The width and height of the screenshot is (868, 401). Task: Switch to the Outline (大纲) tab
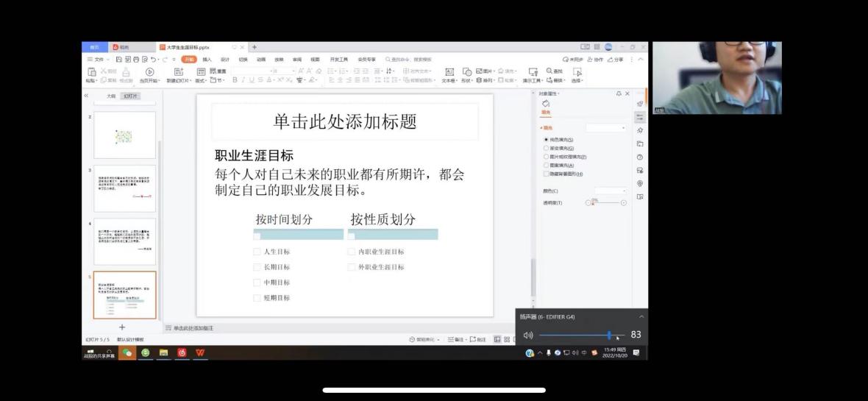(x=111, y=96)
